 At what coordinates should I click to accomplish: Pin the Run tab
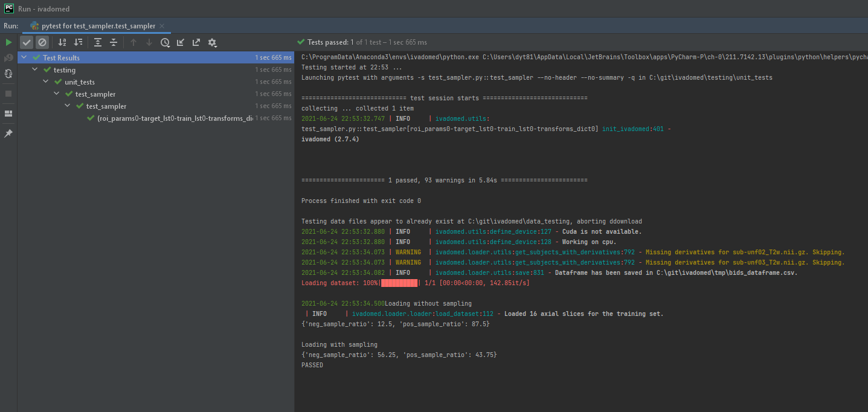coord(8,134)
